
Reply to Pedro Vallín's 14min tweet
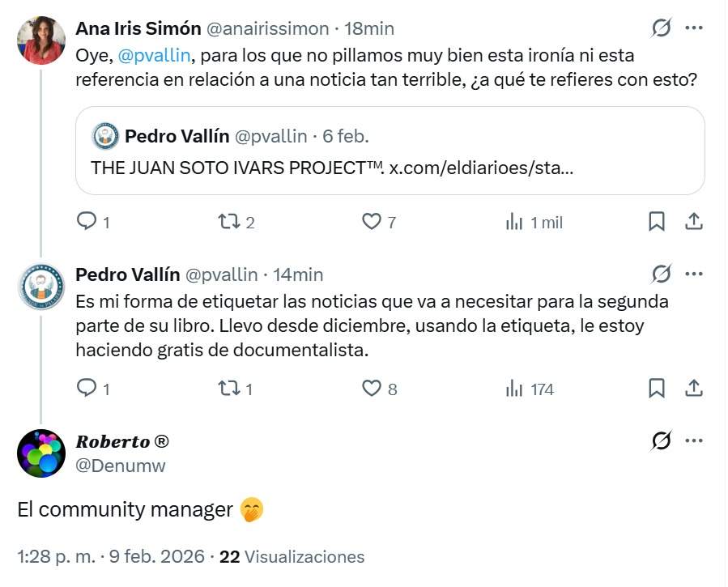(87, 389)
